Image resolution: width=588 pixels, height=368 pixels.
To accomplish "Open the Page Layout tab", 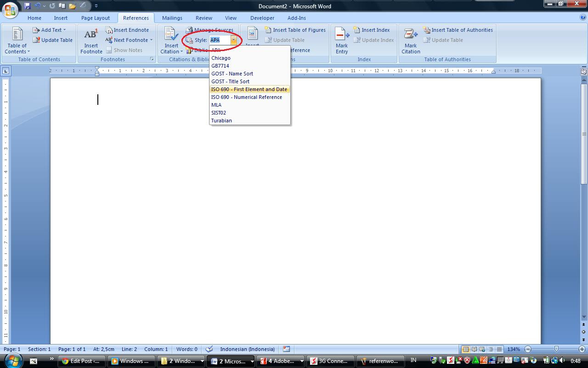I will pyautogui.click(x=96, y=18).
